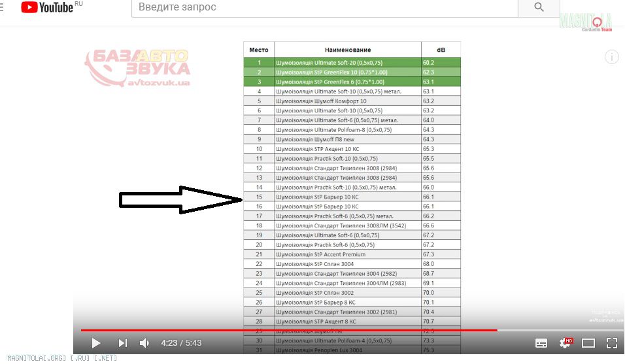The image size is (625, 364).
Task: Click the 60.2 dB value
Action: click(x=428, y=63)
